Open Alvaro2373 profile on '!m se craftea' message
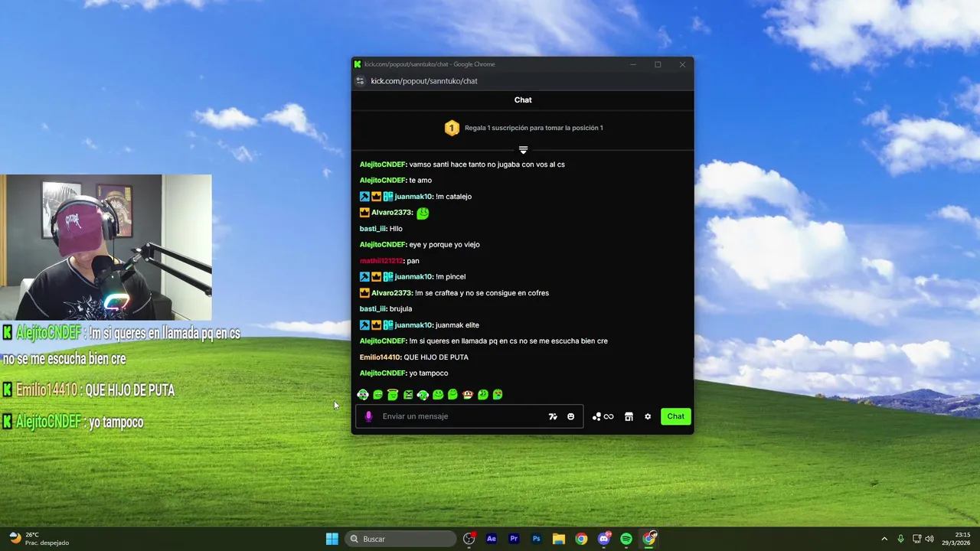 (392, 293)
